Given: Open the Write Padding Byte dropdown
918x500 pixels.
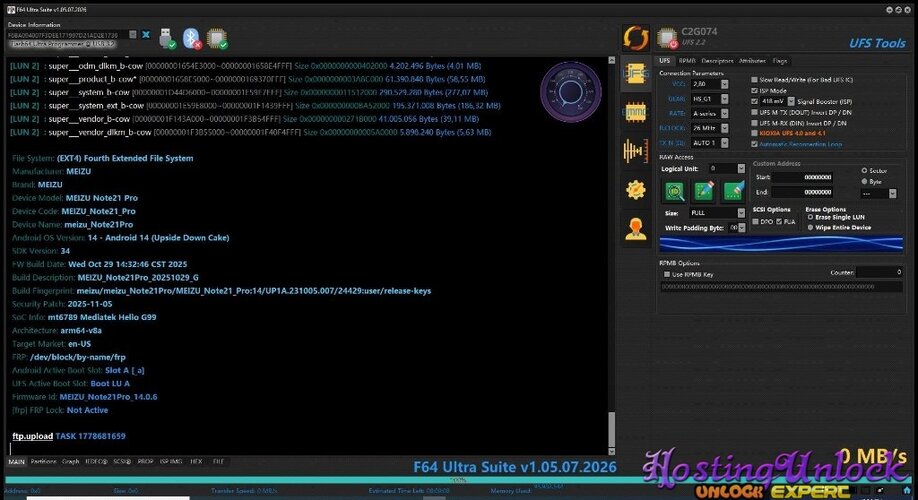Looking at the screenshot, I should point(742,228).
